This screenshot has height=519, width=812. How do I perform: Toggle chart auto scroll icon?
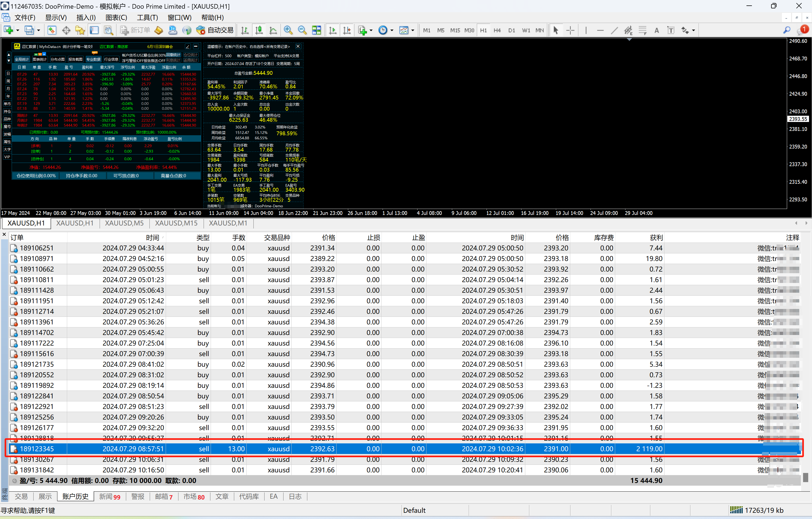(x=332, y=30)
